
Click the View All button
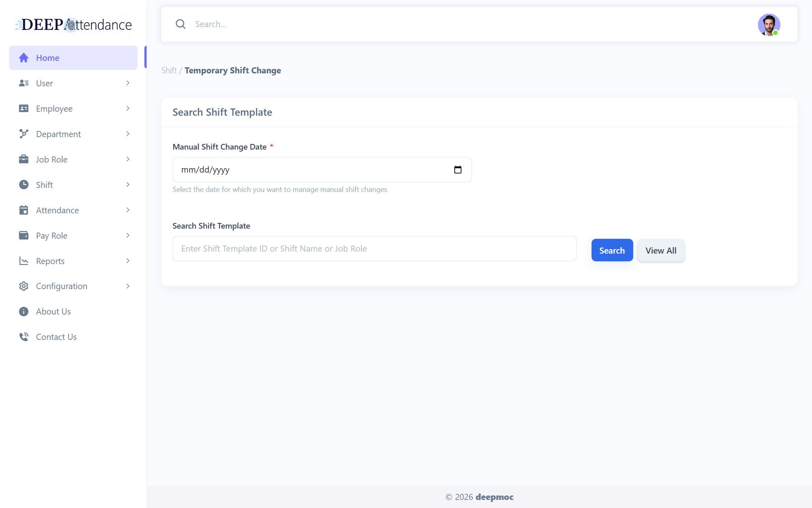click(x=661, y=250)
